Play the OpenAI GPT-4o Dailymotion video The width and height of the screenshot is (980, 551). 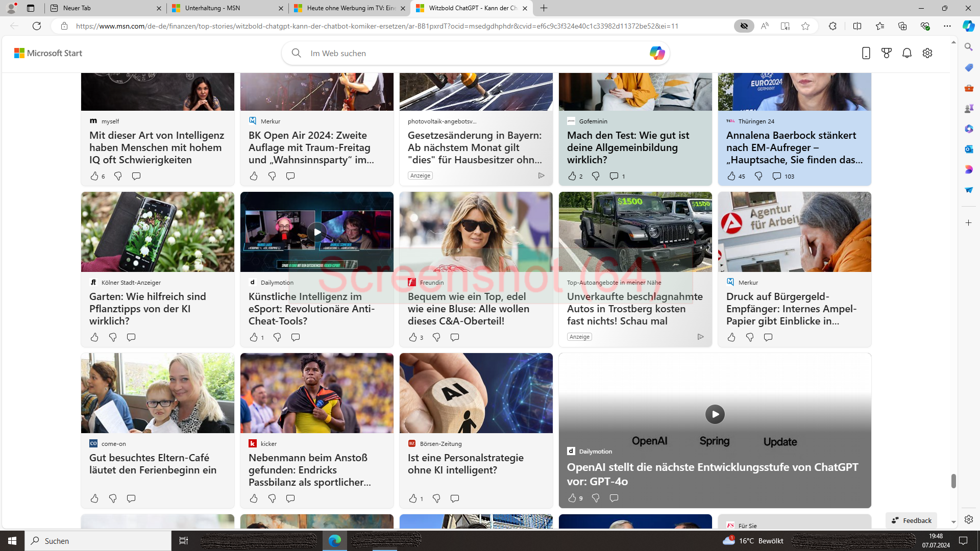point(715,414)
